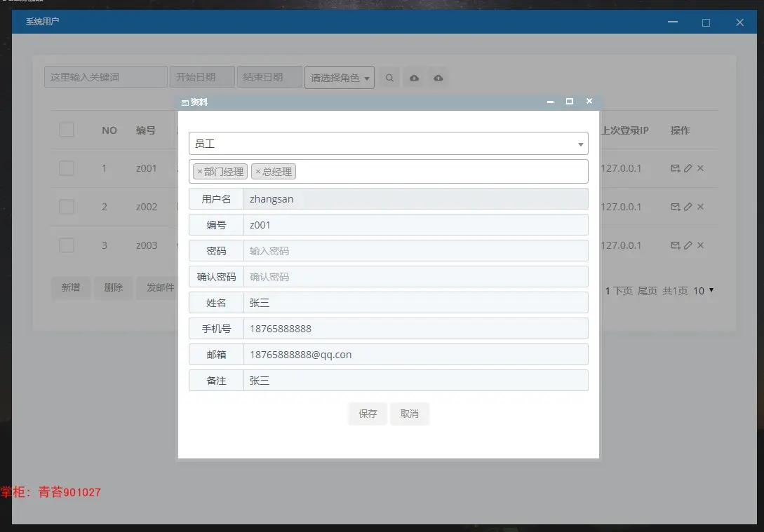This screenshot has height=532, width=764.
Task: Click the 邮箱 field
Action: pyautogui.click(x=415, y=355)
